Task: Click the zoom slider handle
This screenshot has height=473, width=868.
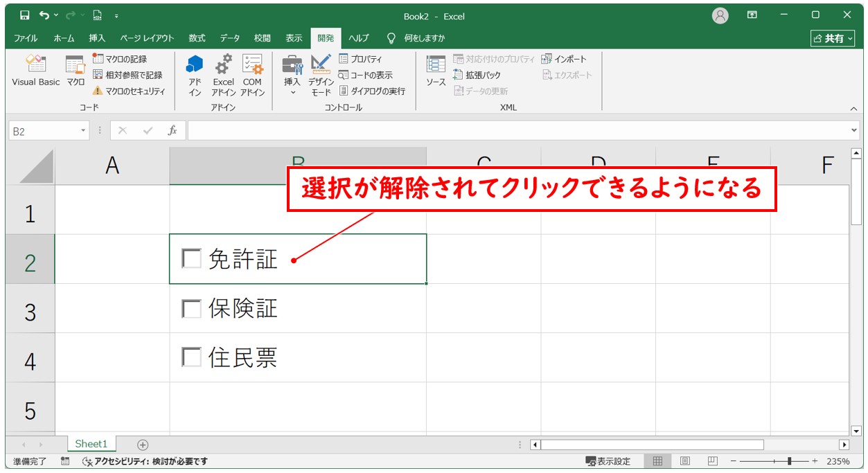Action: click(789, 461)
